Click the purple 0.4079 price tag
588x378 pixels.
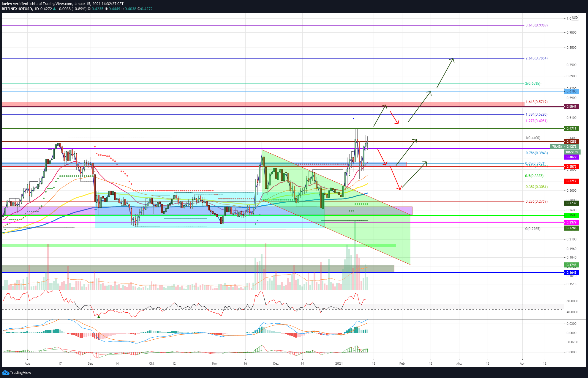point(571,157)
